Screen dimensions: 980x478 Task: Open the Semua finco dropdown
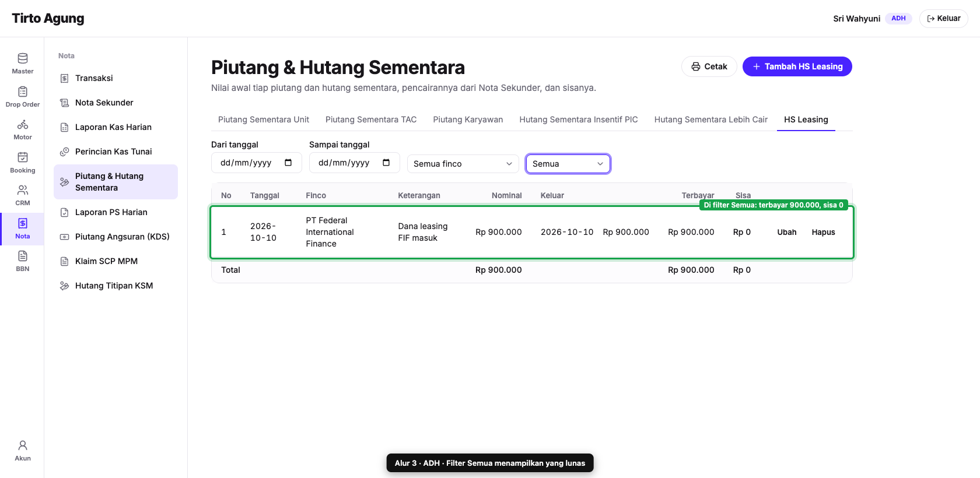click(x=463, y=164)
